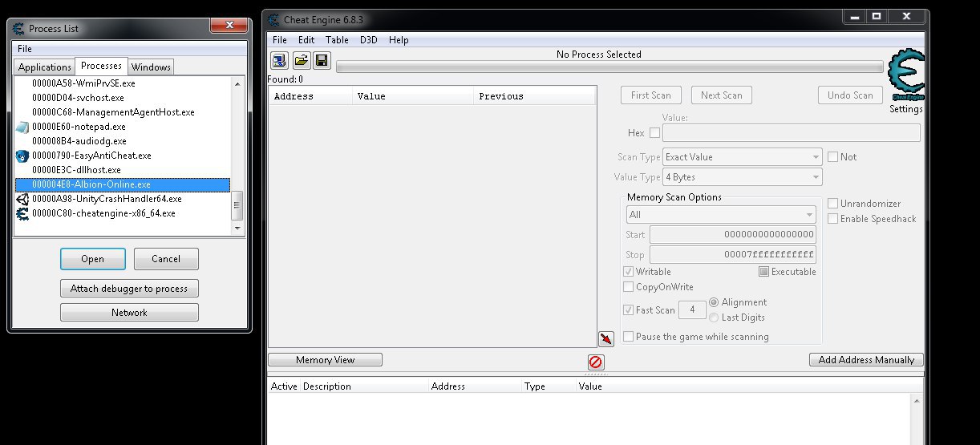Click the Address column header in results
The image size is (980, 445).
tap(310, 96)
